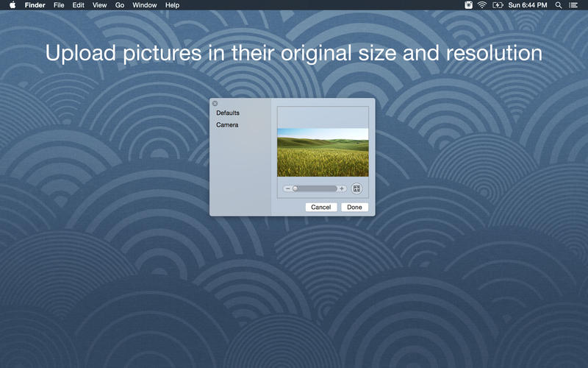Close the picture chooser popup
This screenshot has width=588, height=368.
(215, 103)
